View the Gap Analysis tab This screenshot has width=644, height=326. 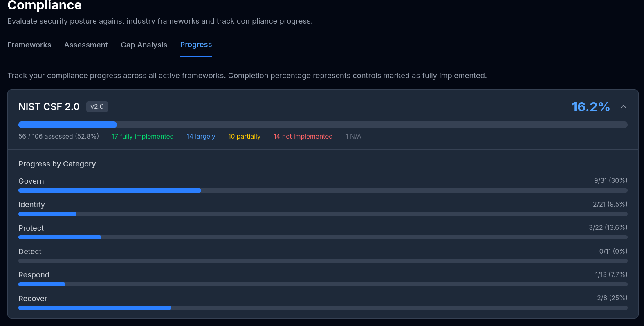click(144, 45)
